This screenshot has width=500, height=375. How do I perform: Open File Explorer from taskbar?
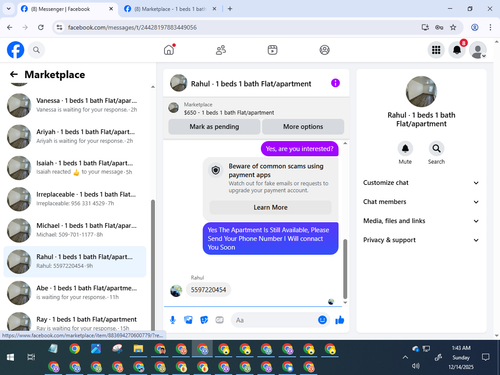138,349
